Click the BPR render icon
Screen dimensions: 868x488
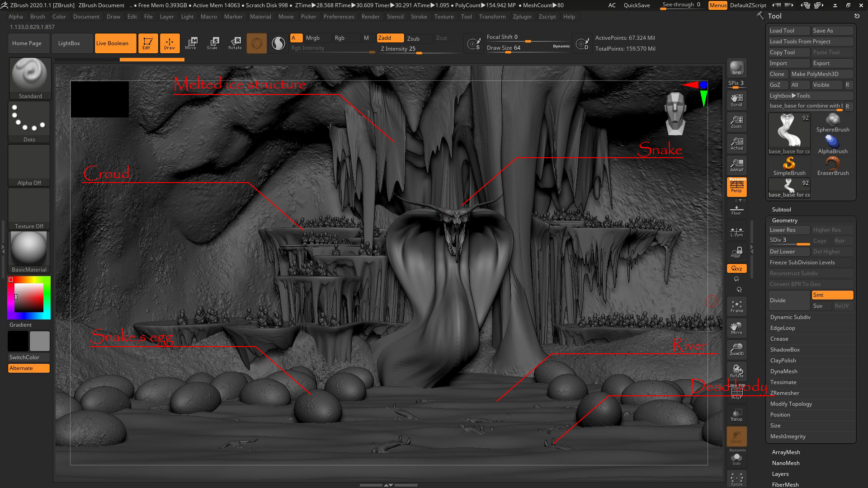736,68
